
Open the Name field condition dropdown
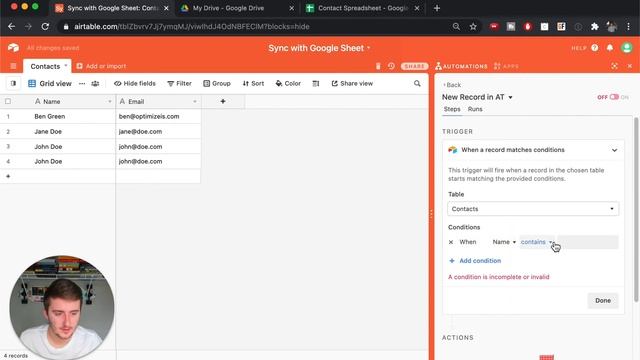tap(504, 242)
